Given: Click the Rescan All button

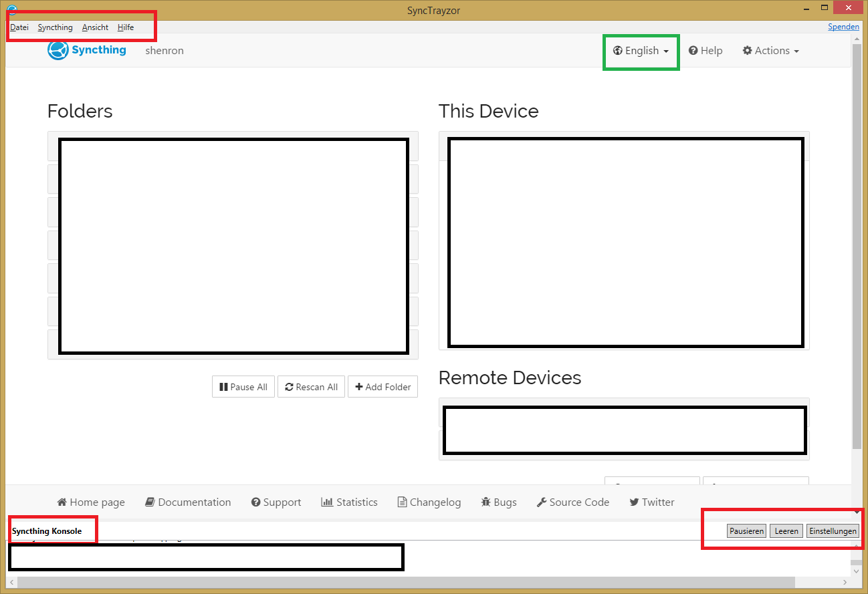Looking at the screenshot, I should point(312,387).
